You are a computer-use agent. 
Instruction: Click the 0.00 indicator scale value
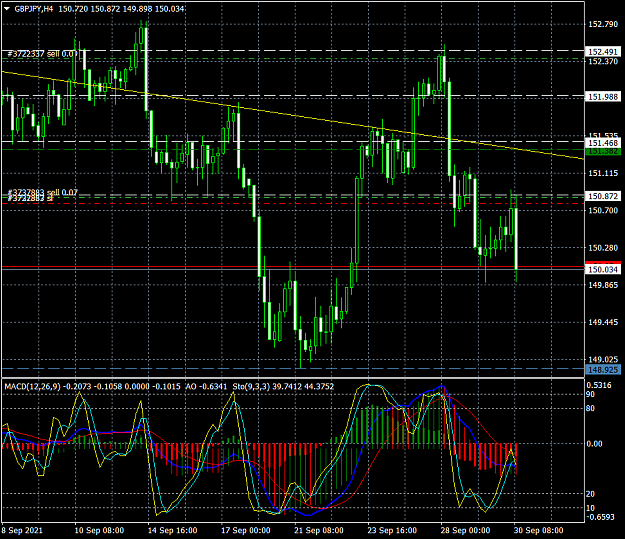594,444
